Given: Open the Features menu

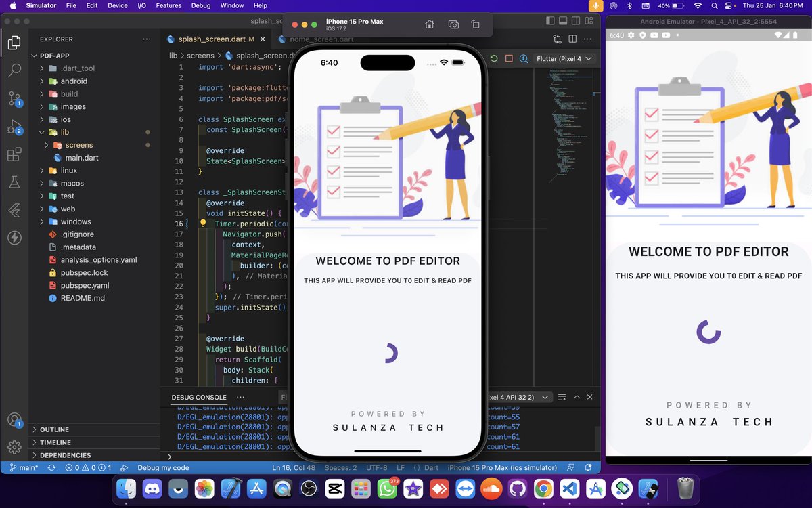Looking at the screenshot, I should (x=168, y=5).
